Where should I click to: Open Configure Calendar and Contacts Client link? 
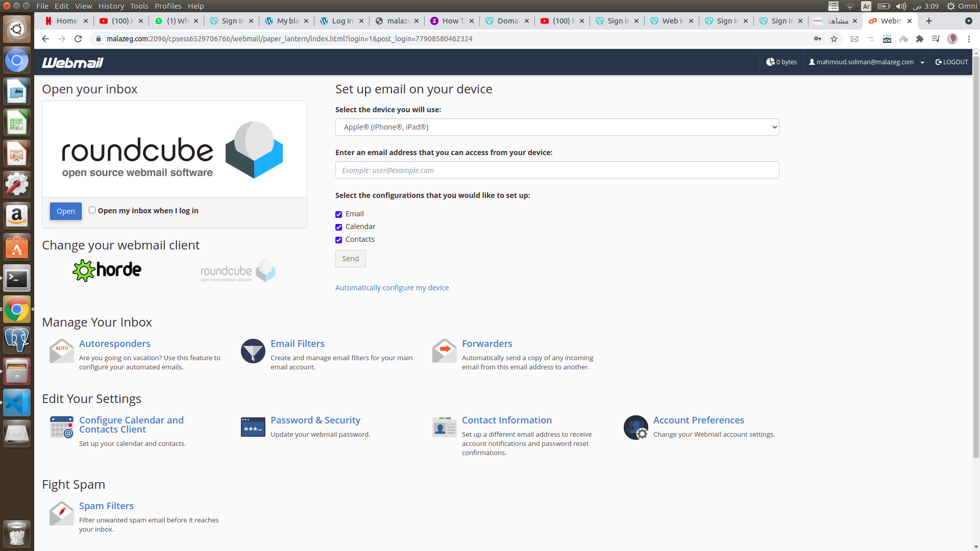(131, 424)
